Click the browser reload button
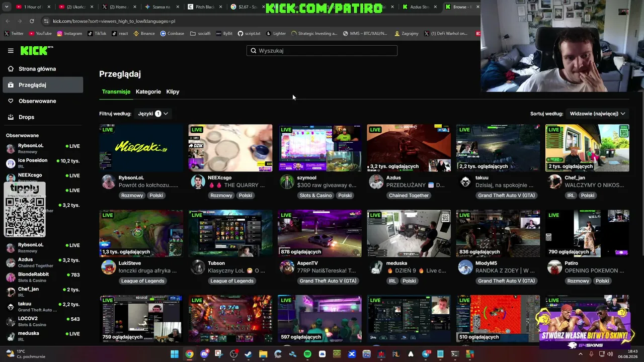The height and width of the screenshot is (362, 644). click(x=32, y=21)
